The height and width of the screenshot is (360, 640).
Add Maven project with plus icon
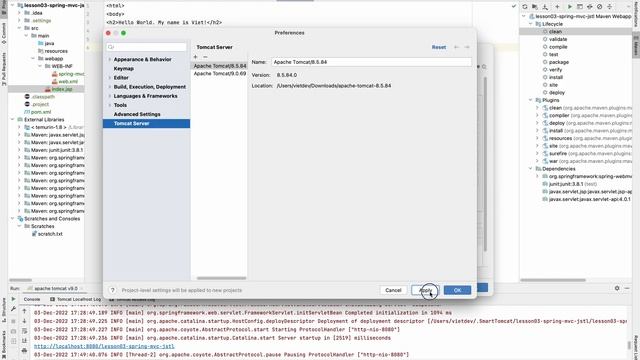point(557,7)
